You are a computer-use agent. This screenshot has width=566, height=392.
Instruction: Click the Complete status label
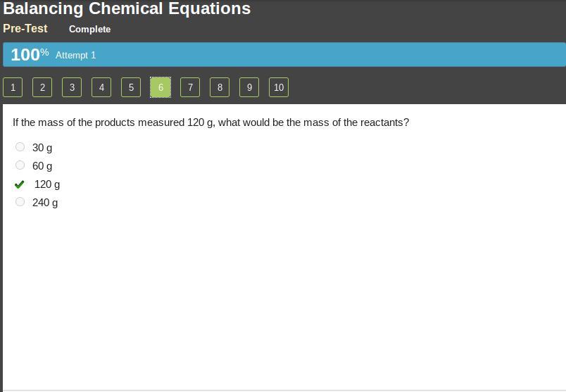[x=89, y=30]
